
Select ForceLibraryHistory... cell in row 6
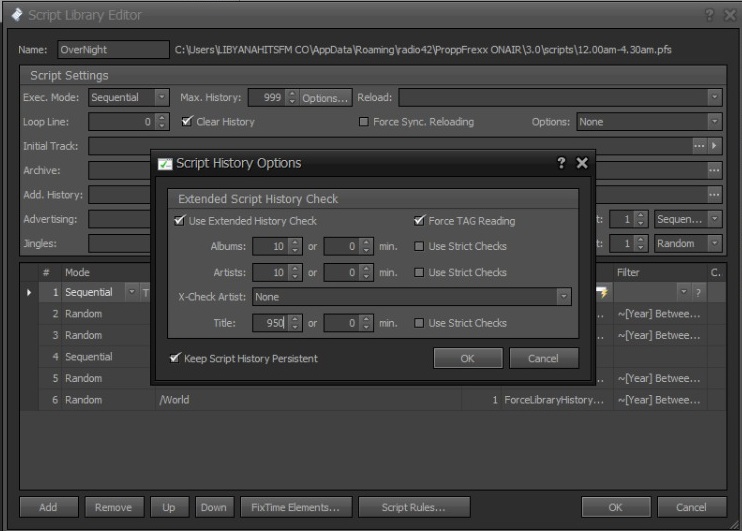[556, 400]
